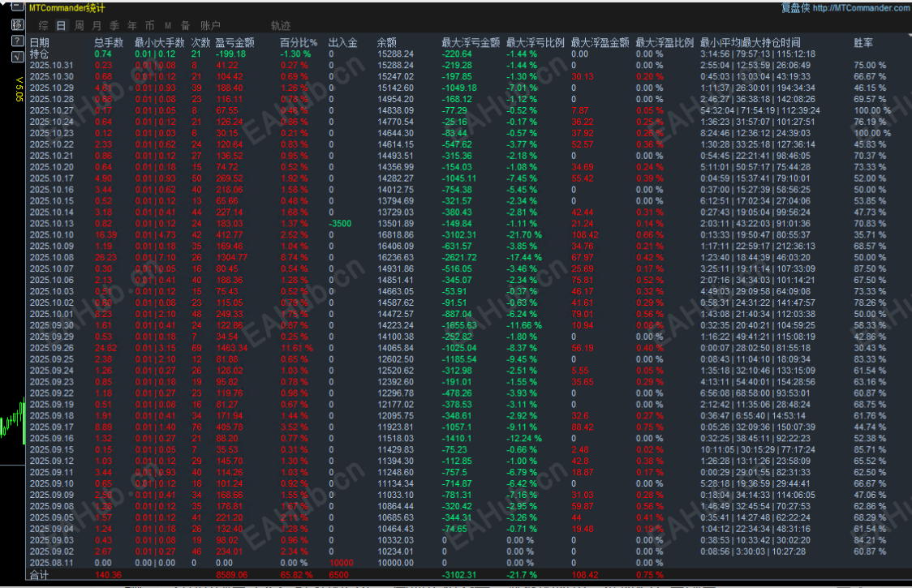The width and height of the screenshot is (912, 588).
Task: Click the 合计 totals row label
Action: 40,575
